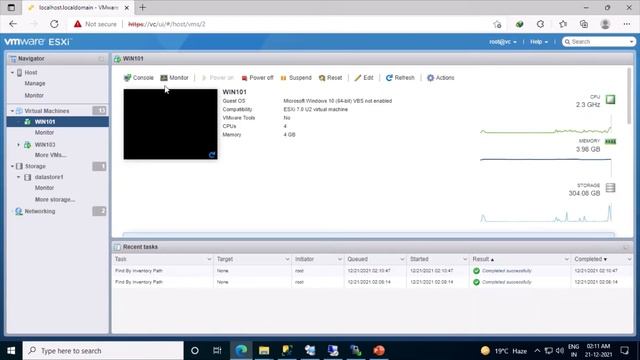Image resolution: width=640 pixels, height=360 pixels.
Task: Select Virtual Machines in Navigator
Action: click(47, 111)
